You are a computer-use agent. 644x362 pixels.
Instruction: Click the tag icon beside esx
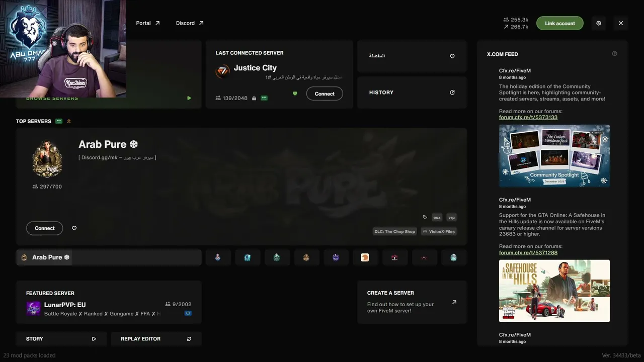coord(425,218)
